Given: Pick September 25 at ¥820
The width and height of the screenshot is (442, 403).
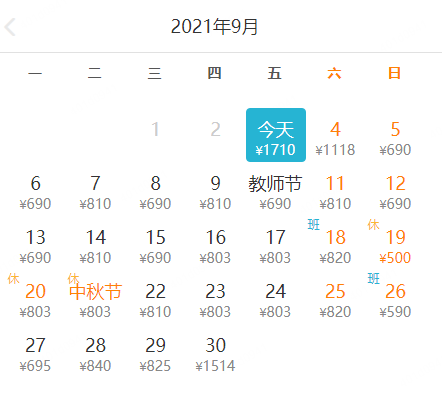Looking at the screenshot, I should (335, 300).
